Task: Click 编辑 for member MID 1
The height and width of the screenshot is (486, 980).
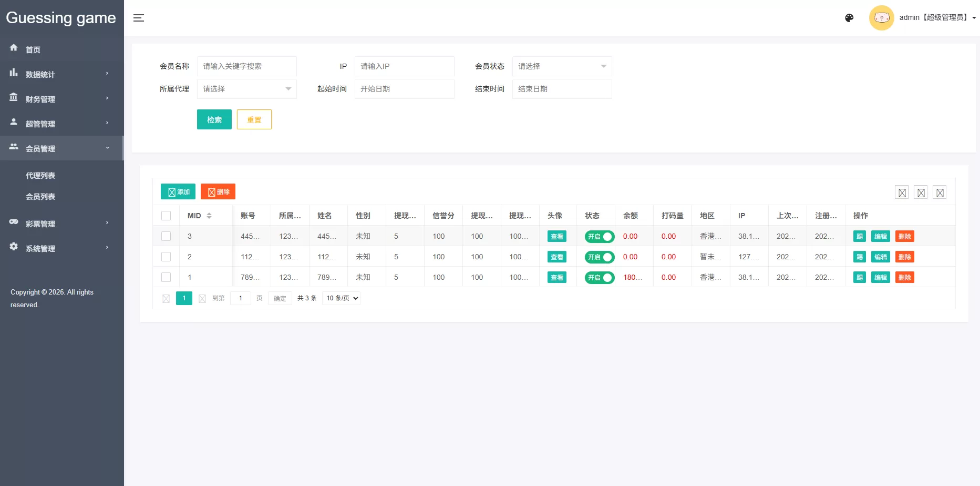Action: [880, 278]
